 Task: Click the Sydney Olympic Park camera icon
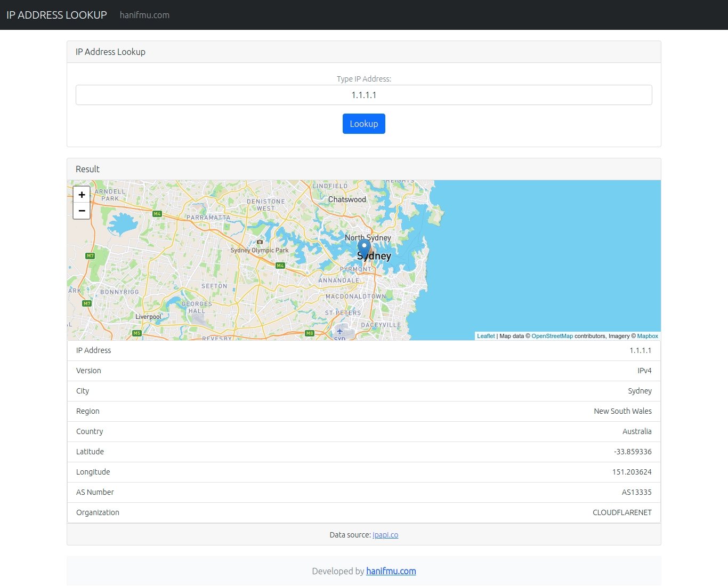coord(260,242)
